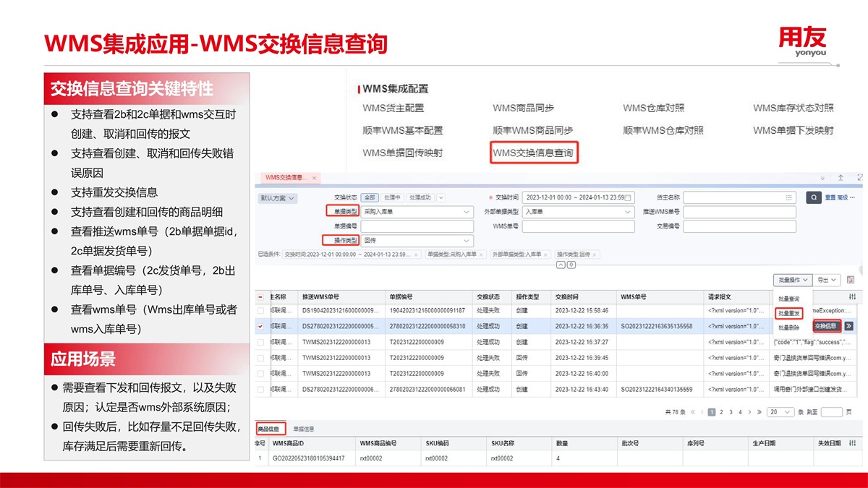868x488 pixels.
Task: Click the double-arrow expand icon beside 交换信息
Action: [x=848, y=326]
